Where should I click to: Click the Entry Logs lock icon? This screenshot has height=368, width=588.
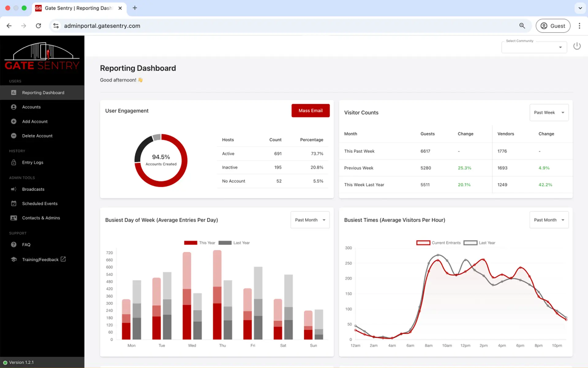[14, 163]
